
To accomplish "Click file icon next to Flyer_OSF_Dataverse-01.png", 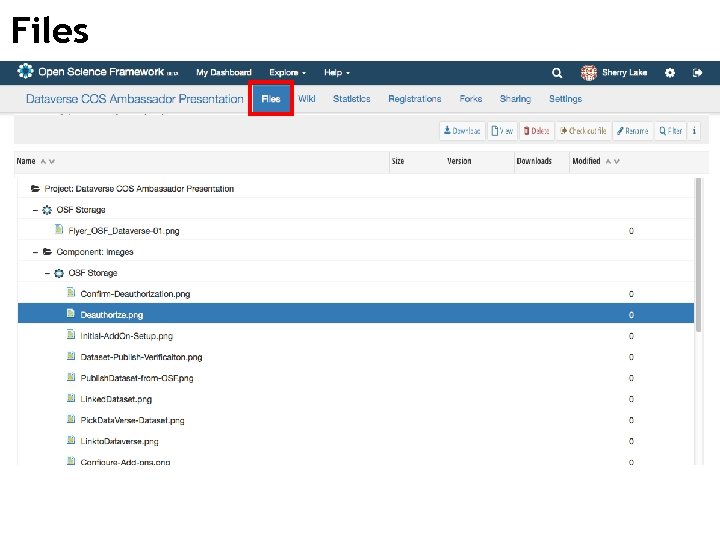I will [59, 229].
